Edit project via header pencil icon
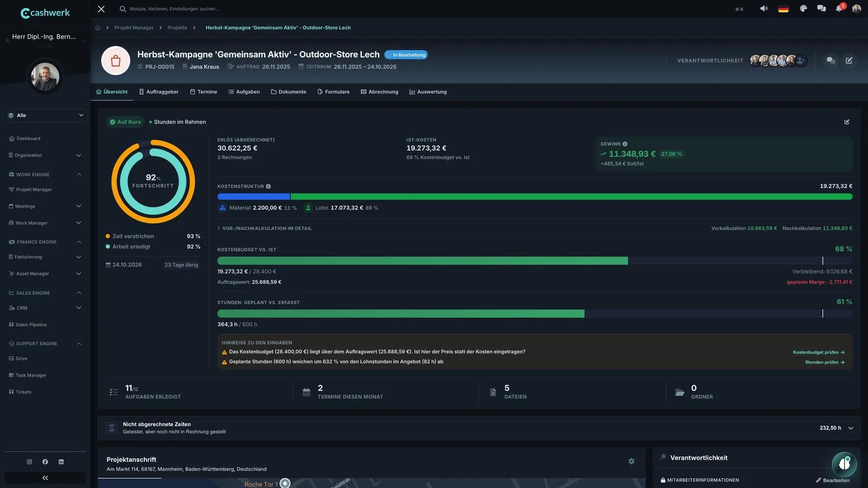This screenshot has height=488, width=868. click(849, 61)
